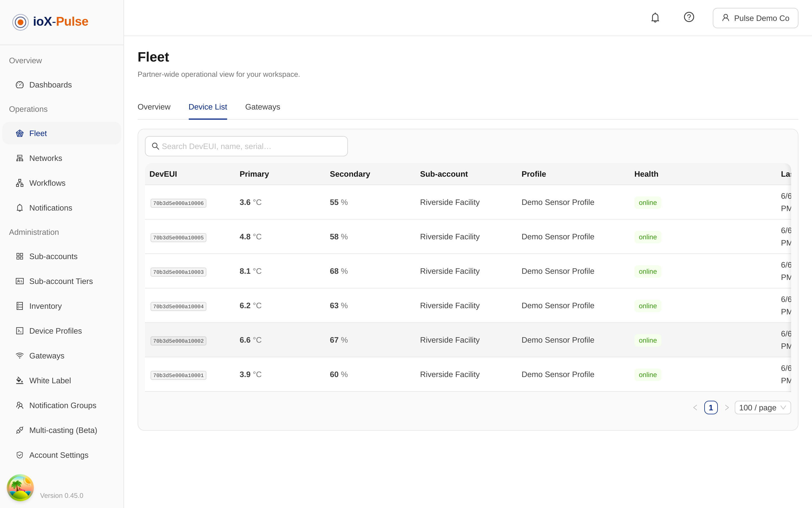The width and height of the screenshot is (812, 508).
Task: Click Riverside Facility in device 10004 row
Action: (450, 305)
